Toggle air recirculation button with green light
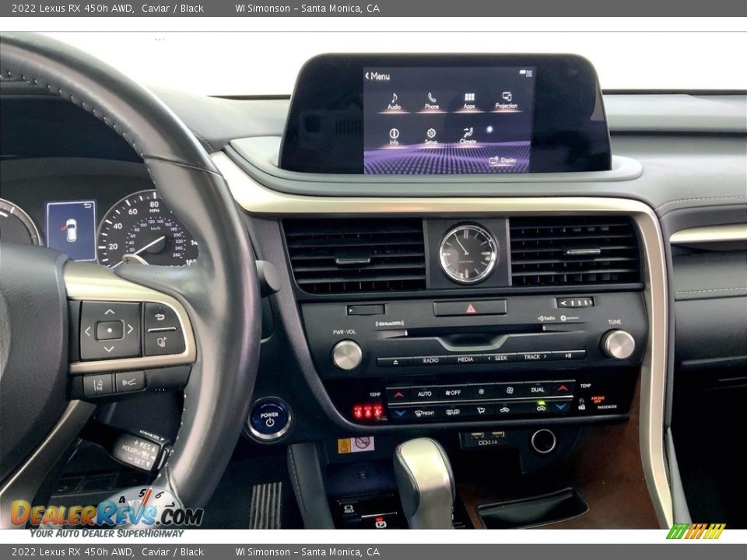 click(541, 408)
